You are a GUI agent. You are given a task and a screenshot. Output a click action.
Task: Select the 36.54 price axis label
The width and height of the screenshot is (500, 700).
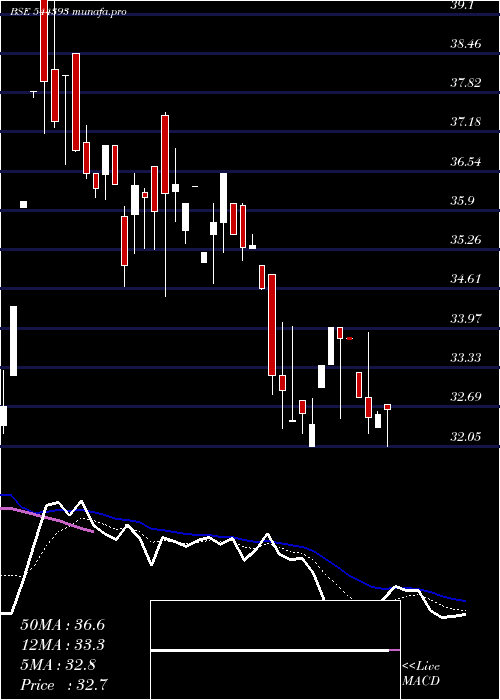(x=466, y=161)
